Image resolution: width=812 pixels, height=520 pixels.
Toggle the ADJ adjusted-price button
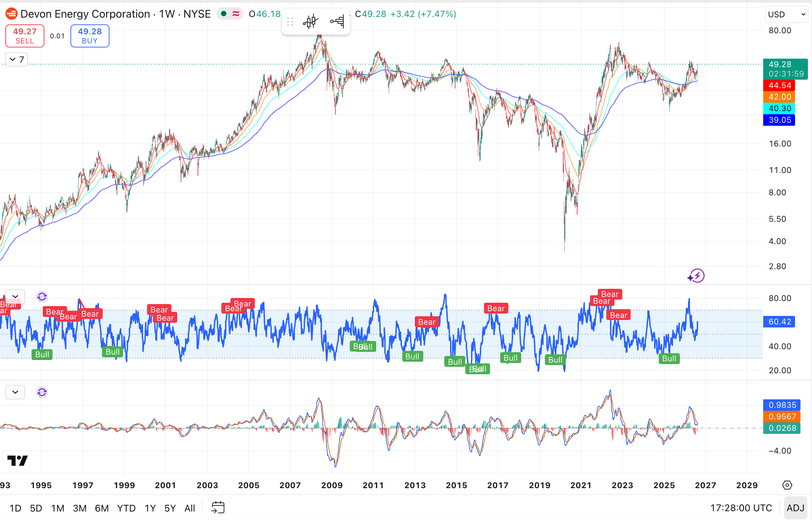[x=795, y=508]
